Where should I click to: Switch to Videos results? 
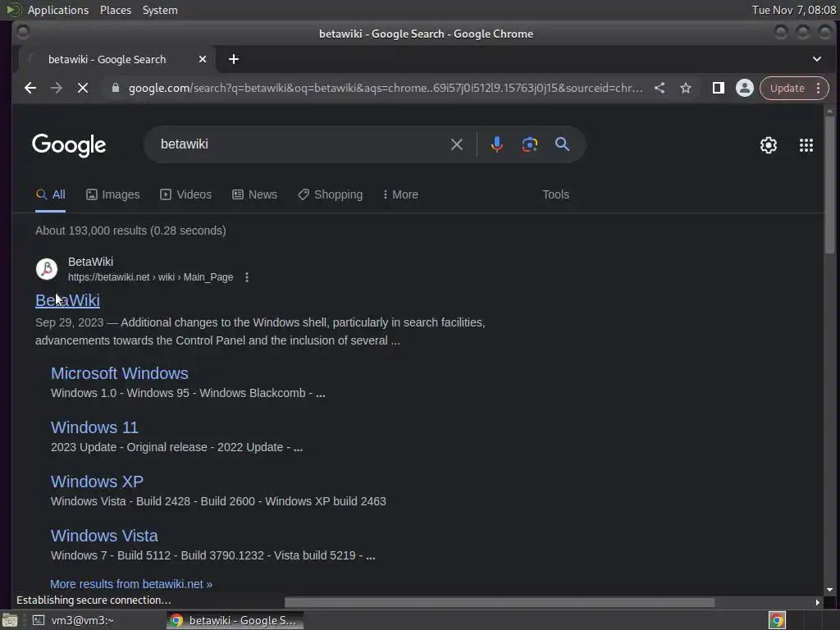click(186, 194)
